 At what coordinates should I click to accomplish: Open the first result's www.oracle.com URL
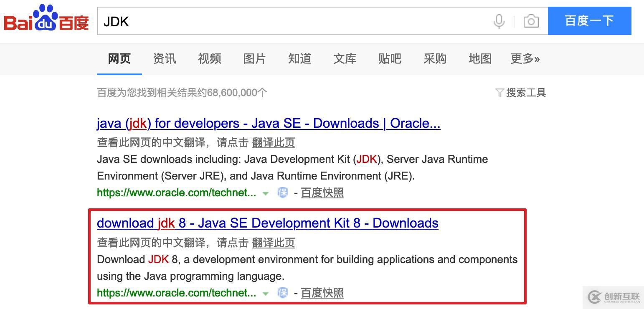pyautogui.click(x=177, y=192)
